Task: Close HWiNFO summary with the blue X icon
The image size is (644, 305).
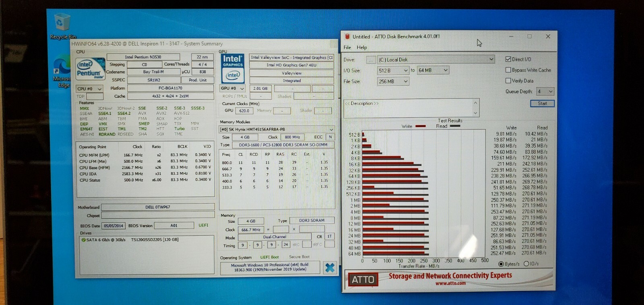Action: [x=330, y=268]
